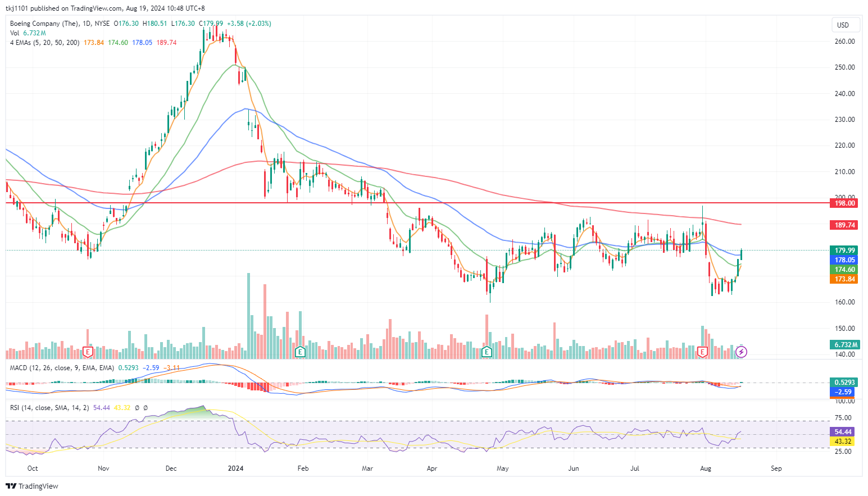Click the Oct label on time axis
Screen dimensions: 868x496
33,468
